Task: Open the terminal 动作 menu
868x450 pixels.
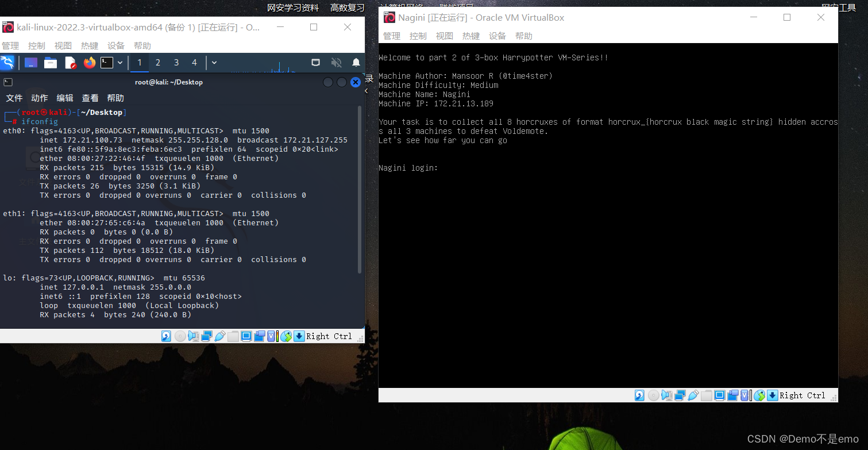Action: (x=40, y=98)
